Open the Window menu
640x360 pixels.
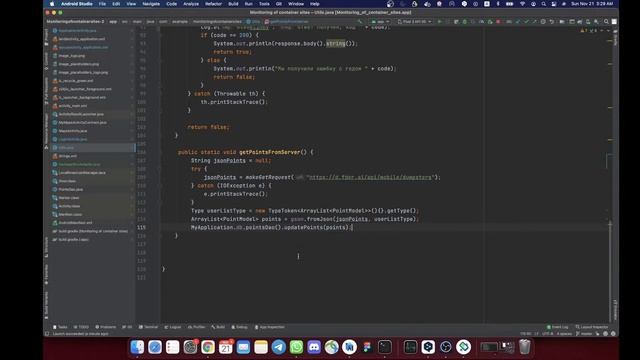296,4
